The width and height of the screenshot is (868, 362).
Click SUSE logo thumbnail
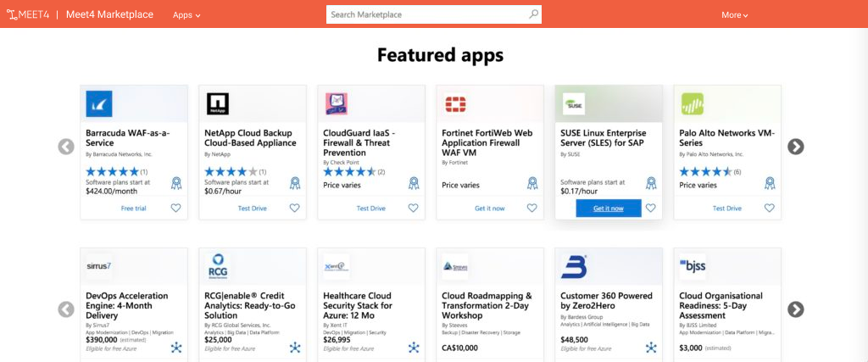click(574, 103)
